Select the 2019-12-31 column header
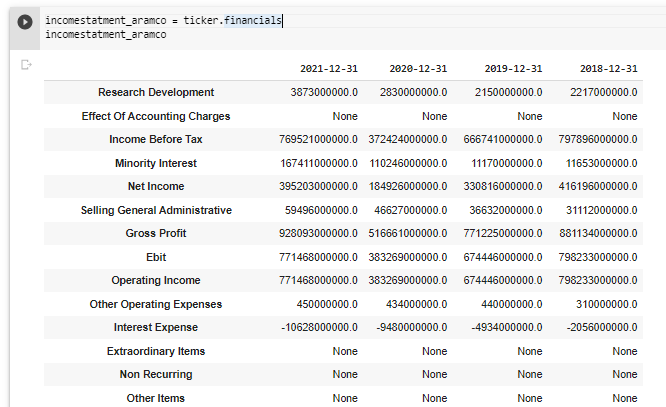The width and height of the screenshot is (666, 407). 513,69
